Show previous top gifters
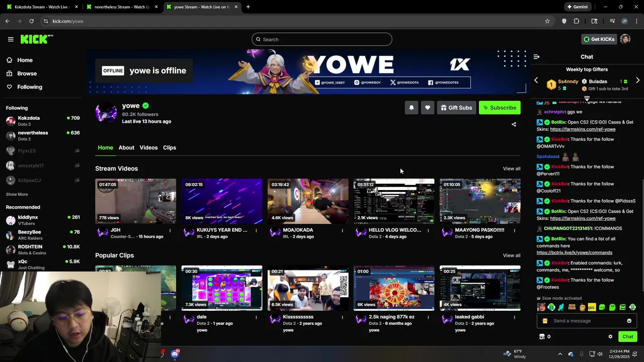 536,80
